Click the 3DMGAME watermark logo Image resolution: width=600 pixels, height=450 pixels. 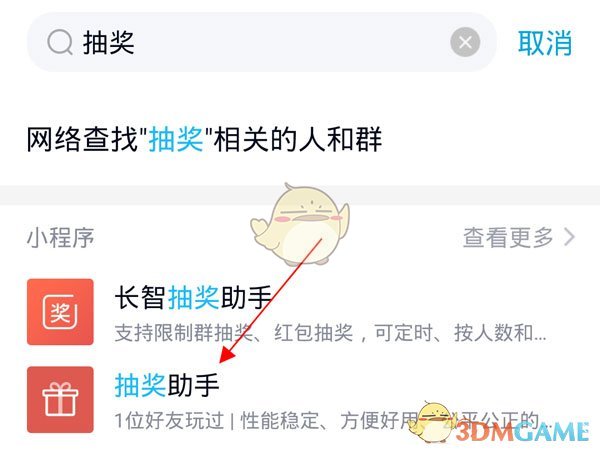pyautogui.click(x=522, y=432)
